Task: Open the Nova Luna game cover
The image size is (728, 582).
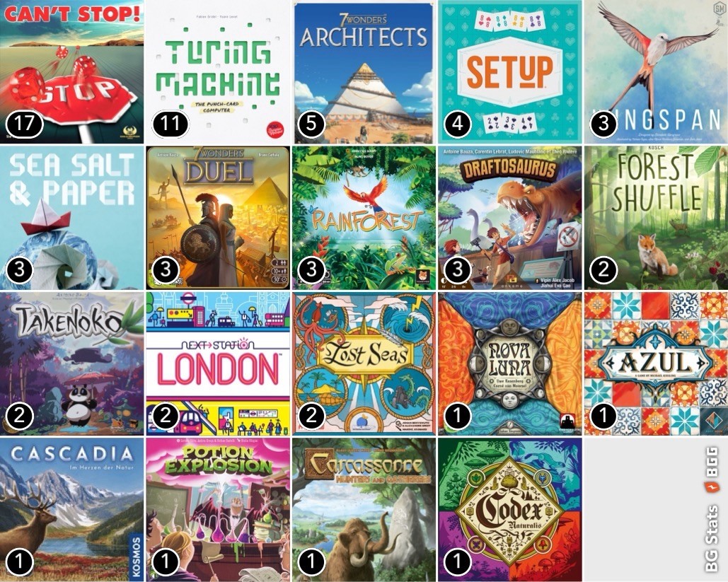Action: click(x=510, y=363)
